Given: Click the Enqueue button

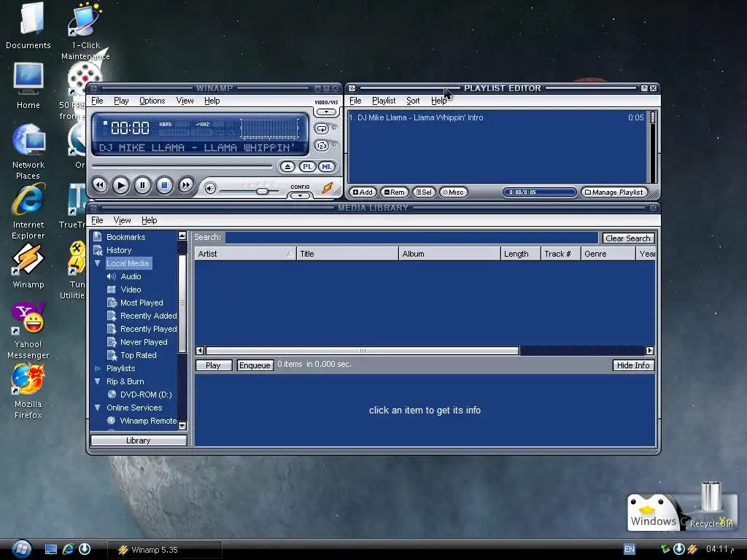Looking at the screenshot, I should tap(255, 365).
